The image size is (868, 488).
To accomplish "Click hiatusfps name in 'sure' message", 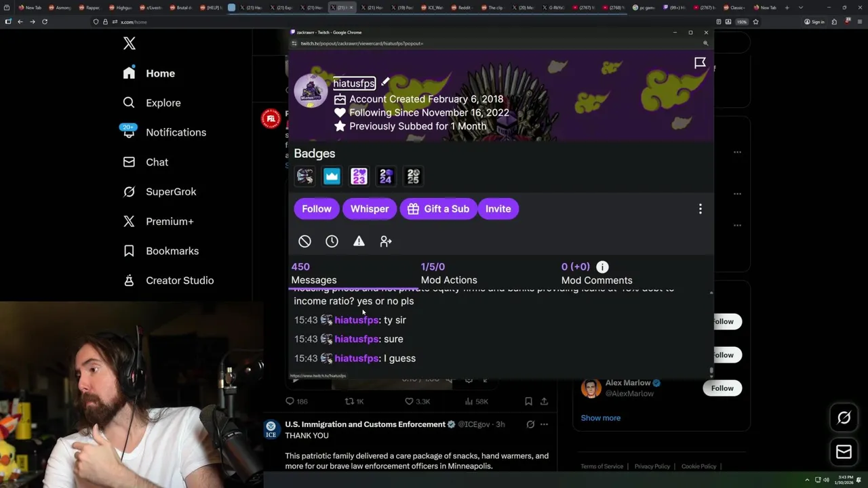I will [x=356, y=339].
